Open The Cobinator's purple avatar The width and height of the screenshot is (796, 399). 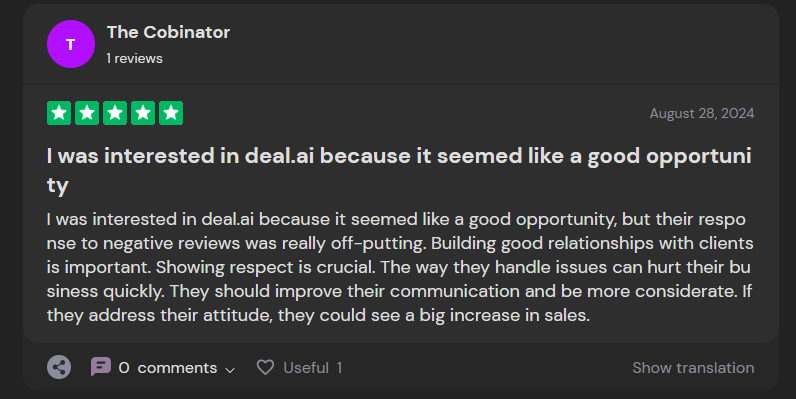coord(71,44)
